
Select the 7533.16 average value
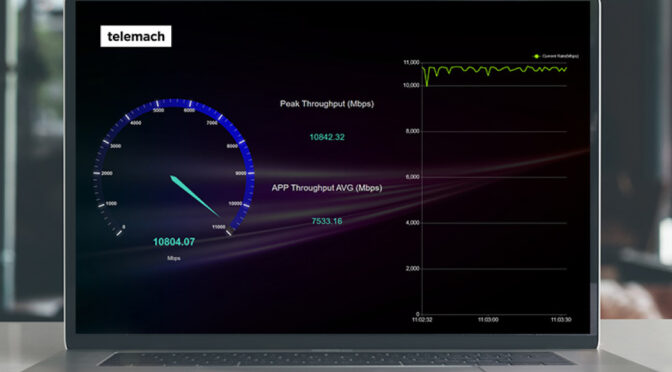coord(327,221)
